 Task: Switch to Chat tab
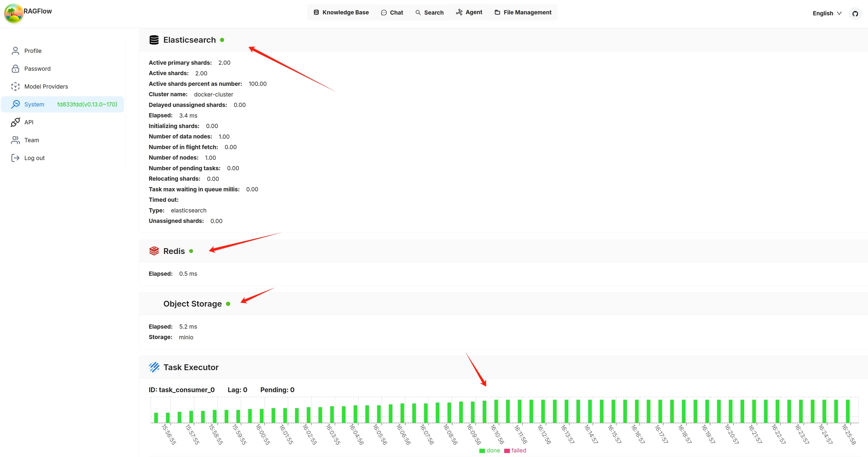pos(392,13)
